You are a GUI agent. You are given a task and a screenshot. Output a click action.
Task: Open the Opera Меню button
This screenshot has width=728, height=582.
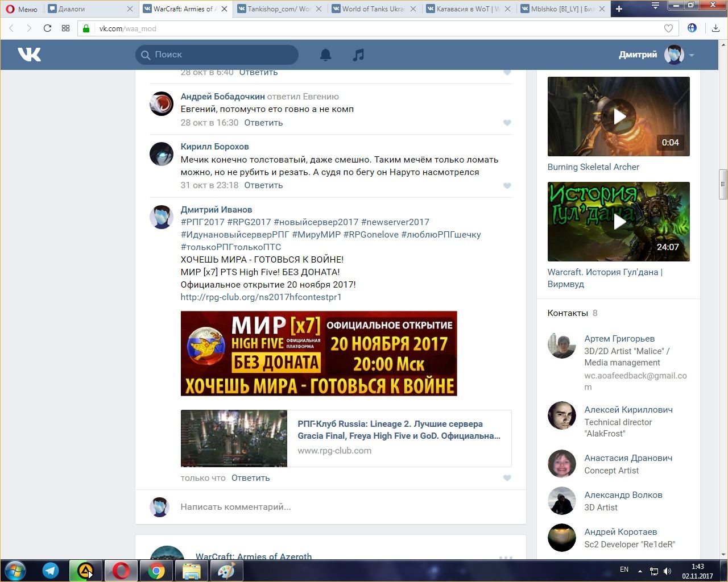tap(22, 9)
